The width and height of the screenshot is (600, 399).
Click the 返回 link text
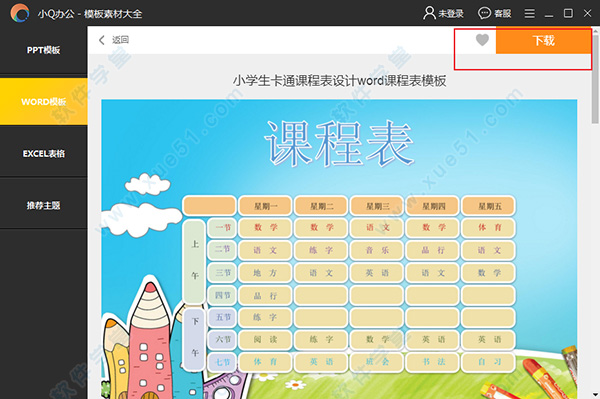(x=120, y=40)
